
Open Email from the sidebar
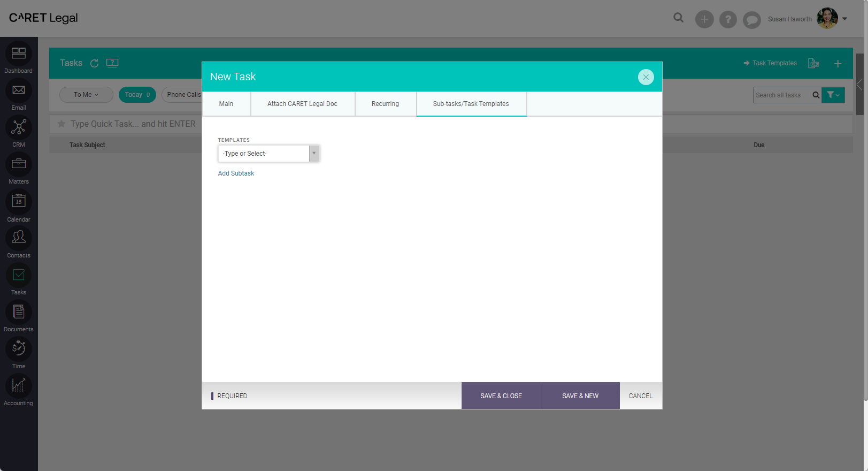[x=19, y=90]
